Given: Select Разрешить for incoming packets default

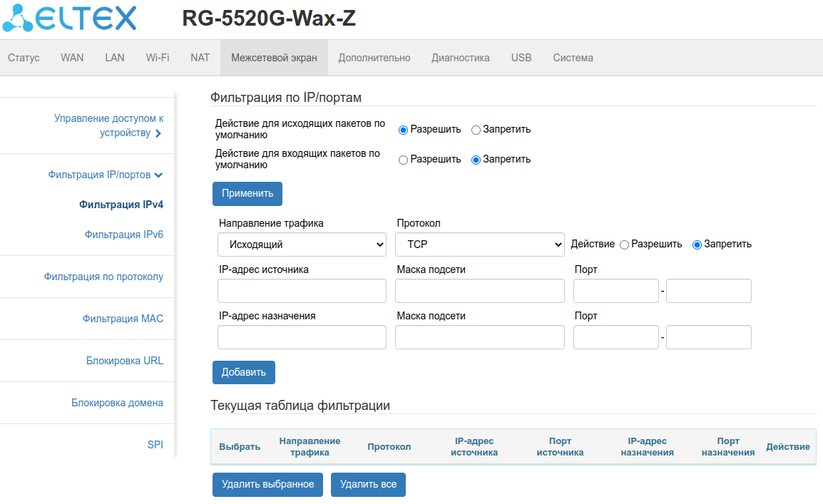Looking at the screenshot, I should [403, 160].
